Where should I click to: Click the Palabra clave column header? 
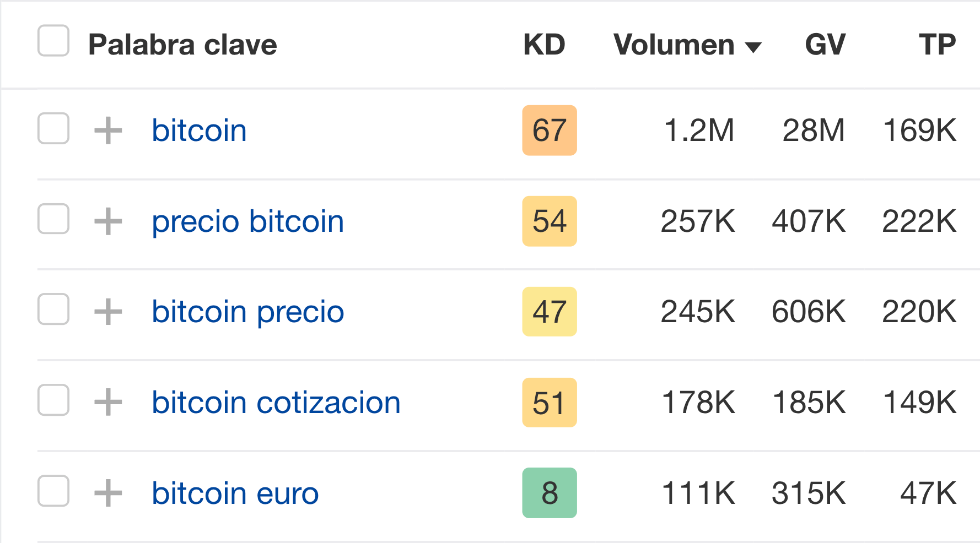182,44
